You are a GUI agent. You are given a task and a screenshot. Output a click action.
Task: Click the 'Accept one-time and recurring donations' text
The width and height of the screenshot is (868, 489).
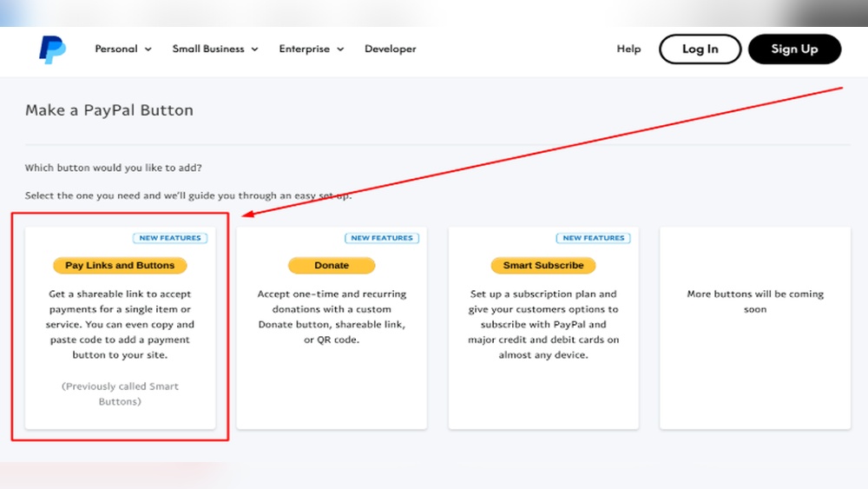pyautogui.click(x=332, y=317)
